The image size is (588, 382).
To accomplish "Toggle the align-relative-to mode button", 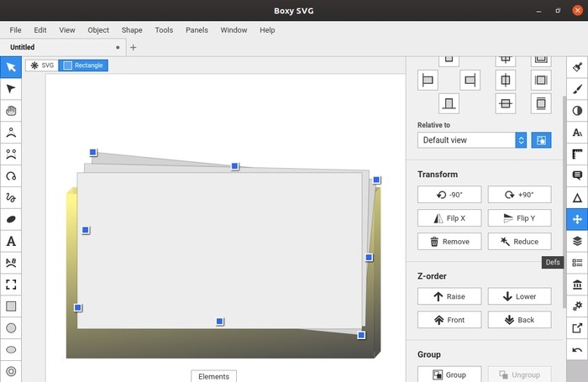I will [541, 140].
